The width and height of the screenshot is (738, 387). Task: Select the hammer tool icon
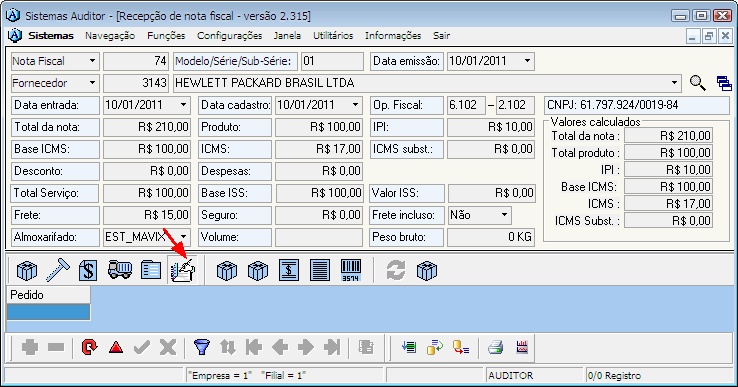click(x=58, y=271)
